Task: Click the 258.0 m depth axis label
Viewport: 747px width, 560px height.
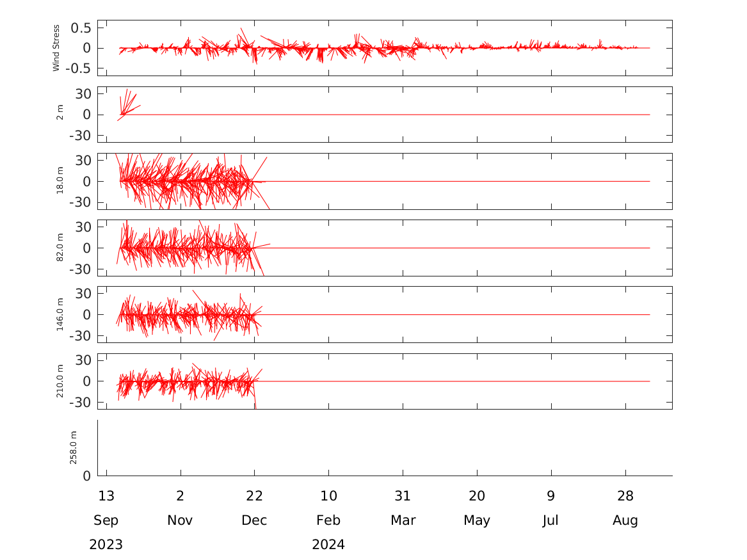Action: pos(73,447)
